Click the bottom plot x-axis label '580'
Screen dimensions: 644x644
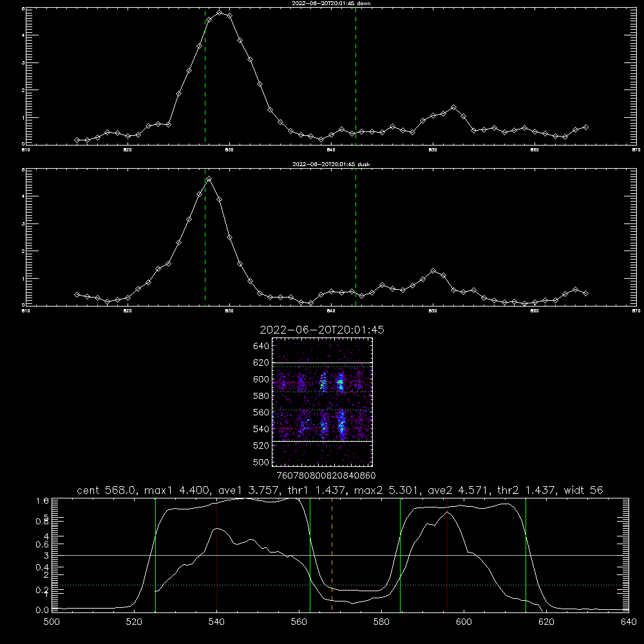pos(381,622)
